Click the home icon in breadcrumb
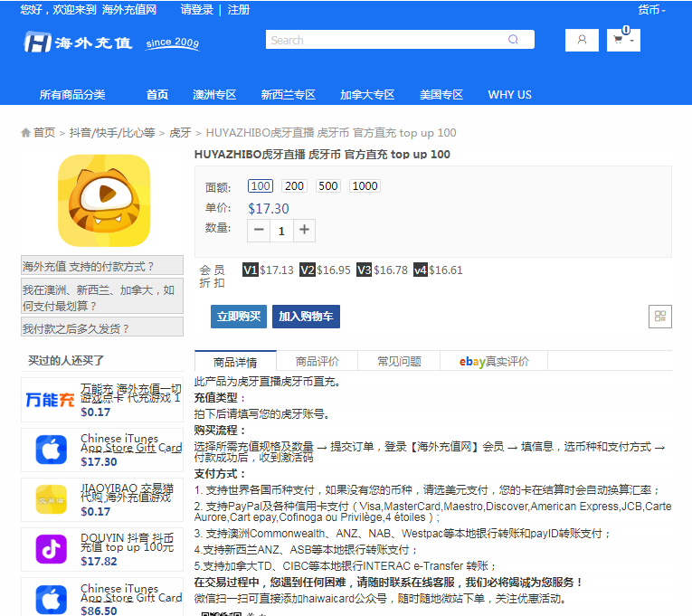The height and width of the screenshot is (616, 692). [x=26, y=133]
